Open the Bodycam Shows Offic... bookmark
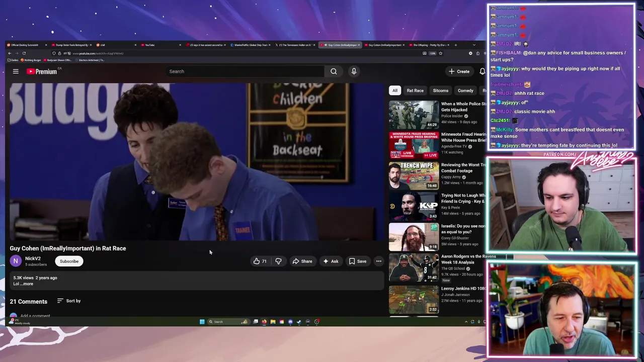Screen dimensions: 644x362 (58, 60)
